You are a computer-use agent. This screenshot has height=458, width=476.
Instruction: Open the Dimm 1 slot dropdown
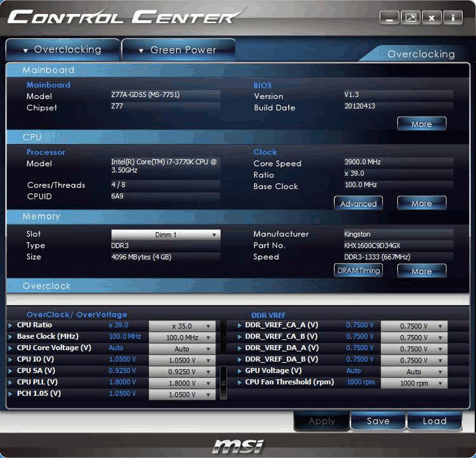[x=166, y=235]
